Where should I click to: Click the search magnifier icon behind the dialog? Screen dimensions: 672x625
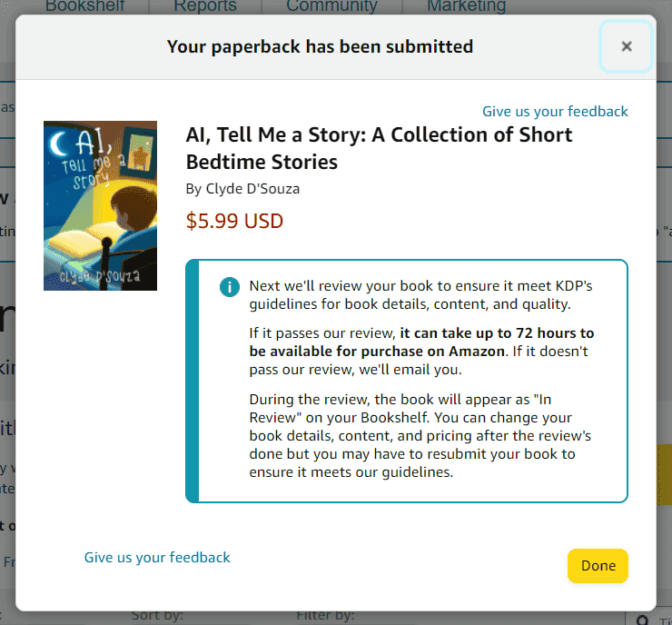point(642,620)
